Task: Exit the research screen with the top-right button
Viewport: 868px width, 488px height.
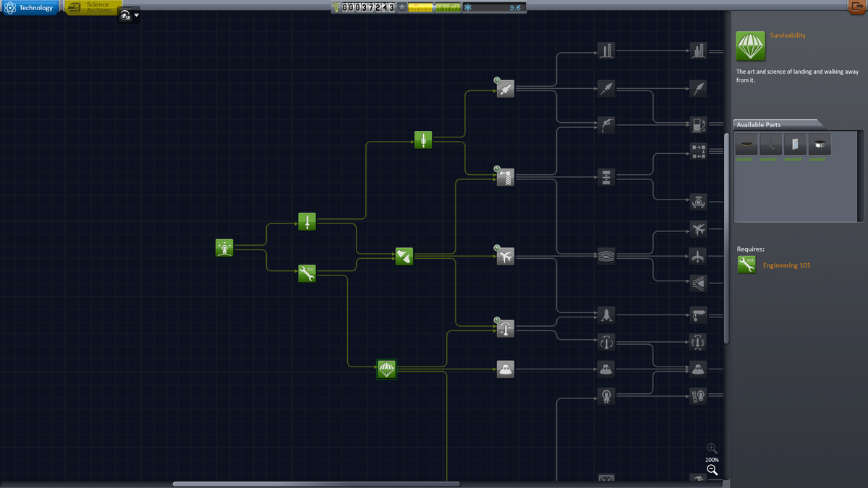Action: click(x=857, y=7)
